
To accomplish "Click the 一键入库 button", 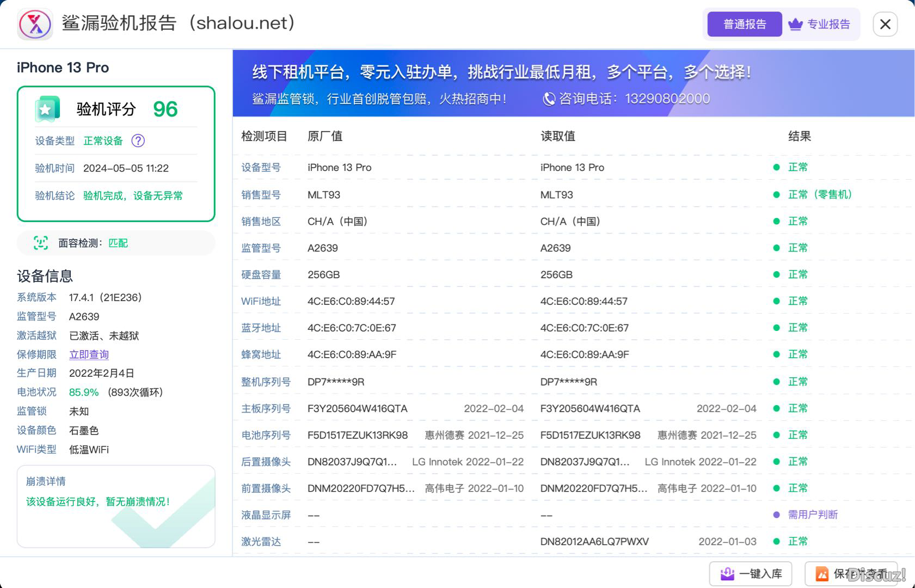I will pyautogui.click(x=751, y=574).
